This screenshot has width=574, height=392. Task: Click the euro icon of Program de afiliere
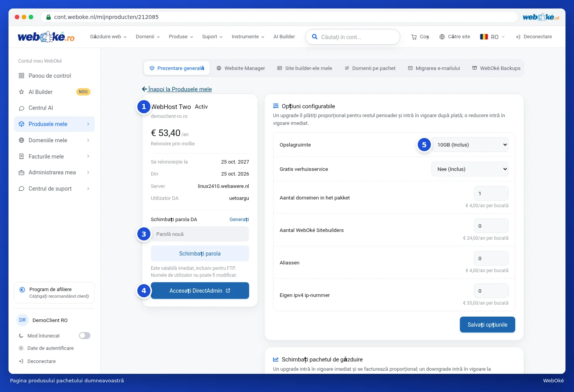(22, 290)
